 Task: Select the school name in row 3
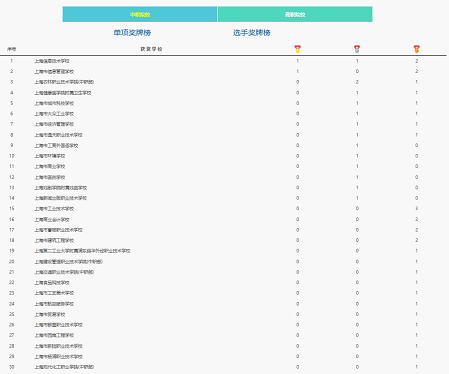pos(64,82)
